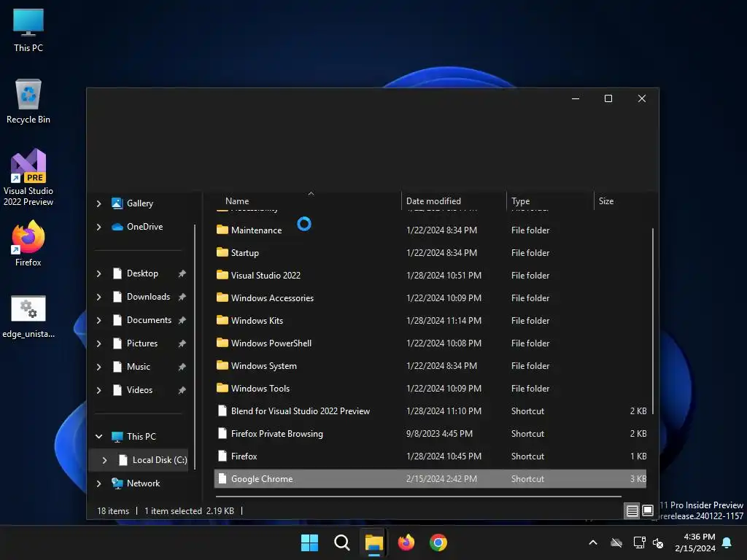
Task: Expand the Documents quick access chevron
Action: coord(98,320)
